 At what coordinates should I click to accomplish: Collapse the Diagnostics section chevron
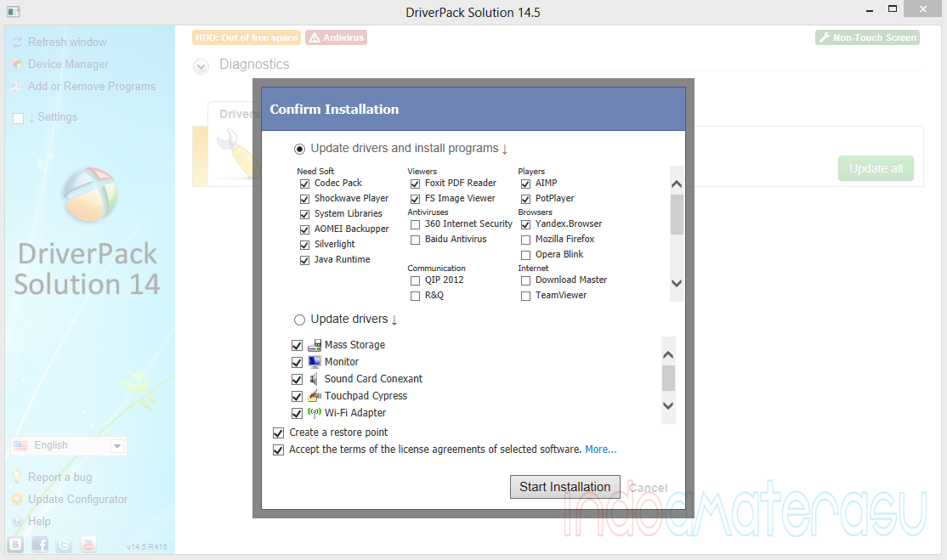click(201, 66)
